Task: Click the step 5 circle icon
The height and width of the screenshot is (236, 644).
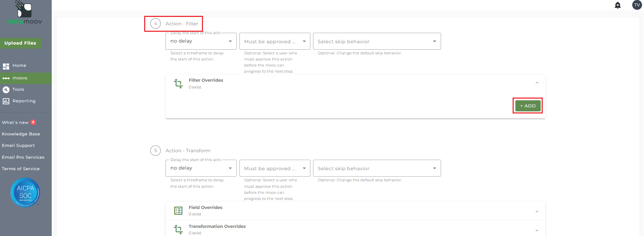Action: [155, 151]
